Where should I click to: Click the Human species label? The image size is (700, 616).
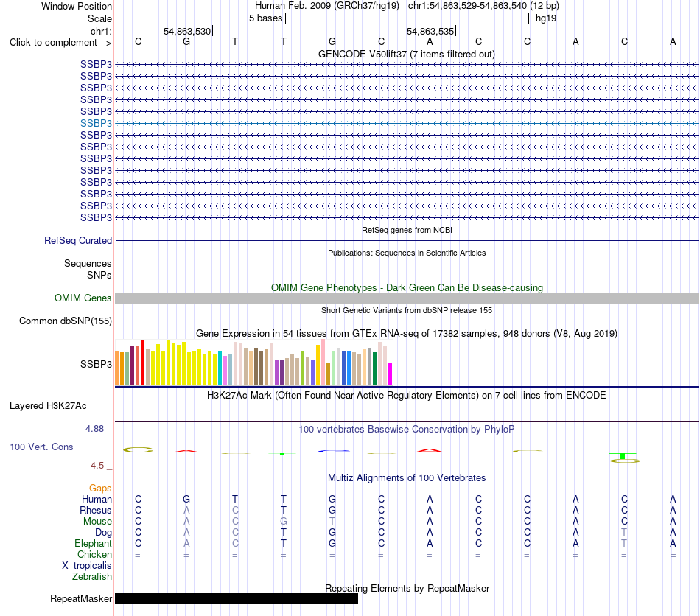(x=97, y=500)
